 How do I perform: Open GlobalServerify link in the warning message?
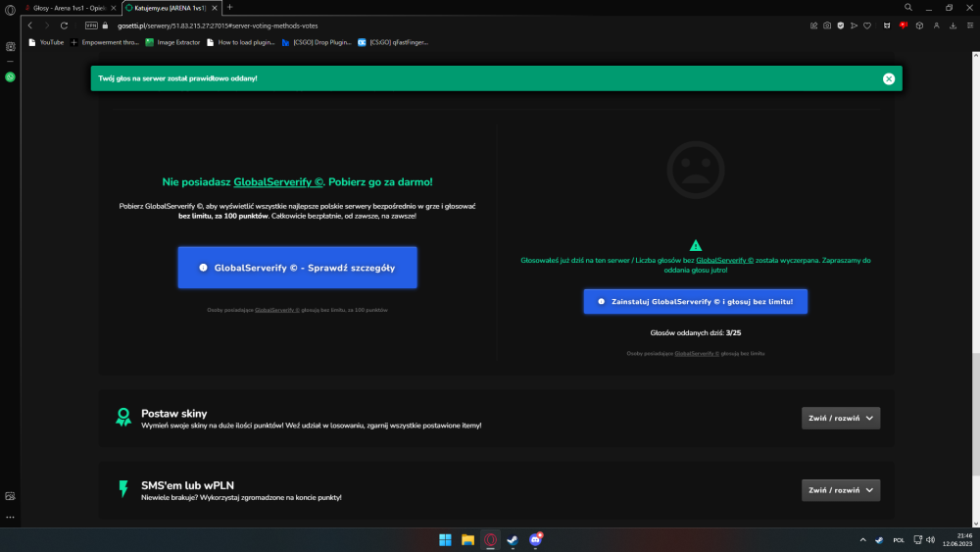(x=724, y=261)
